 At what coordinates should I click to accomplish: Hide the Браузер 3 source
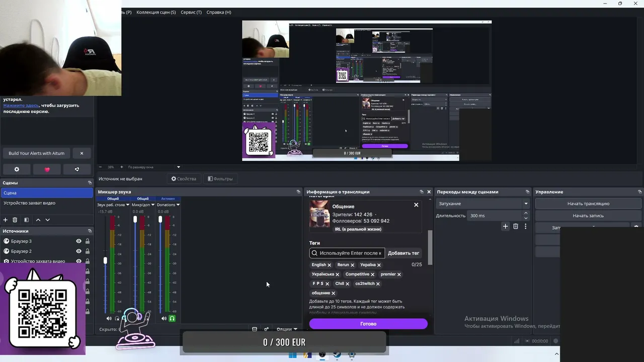point(78,241)
